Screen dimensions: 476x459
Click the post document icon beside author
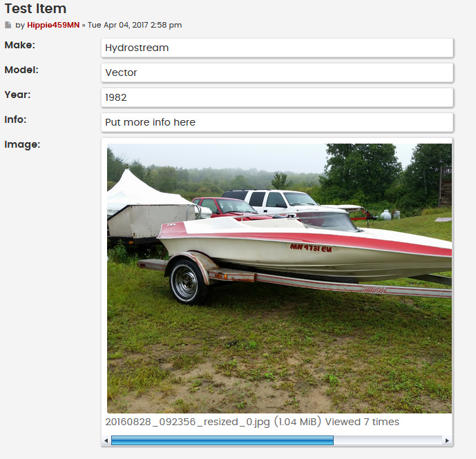click(x=8, y=25)
